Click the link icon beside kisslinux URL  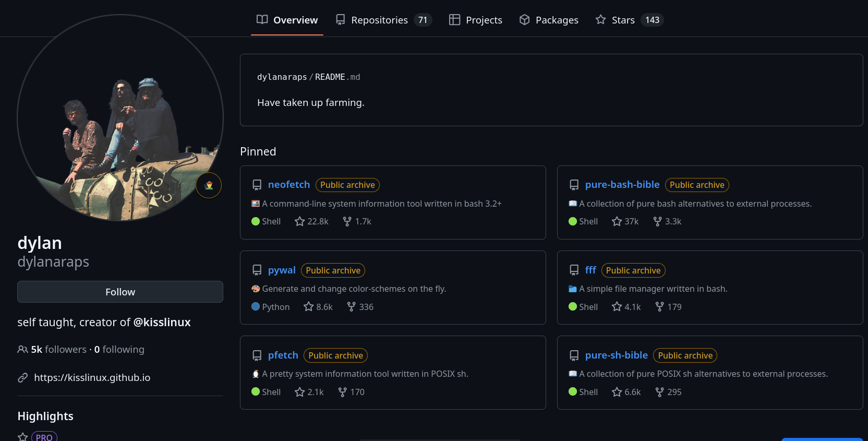click(22, 377)
